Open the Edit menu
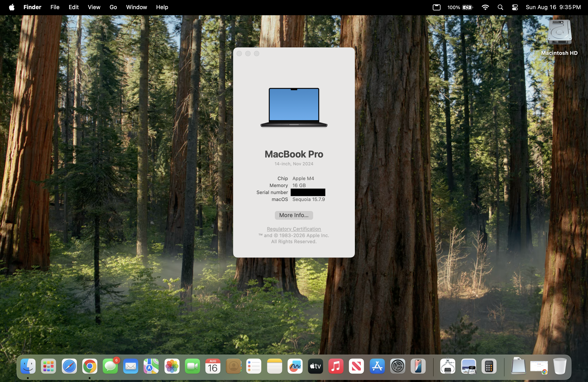Viewport: 588px width, 382px height. point(74,7)
